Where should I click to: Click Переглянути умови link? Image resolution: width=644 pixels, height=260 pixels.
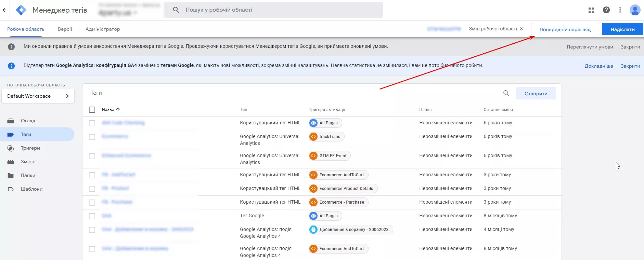pos(590,47)
